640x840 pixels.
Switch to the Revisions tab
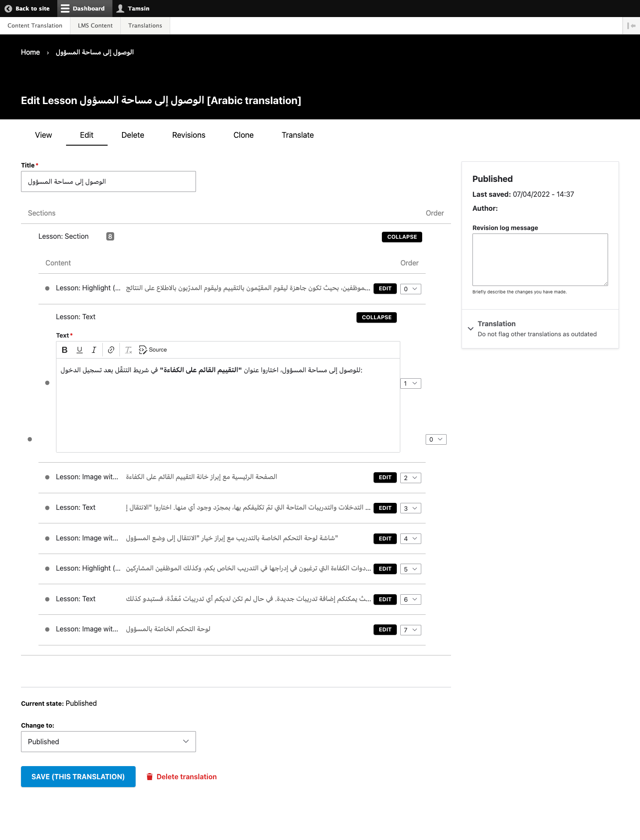click(189, 135)
